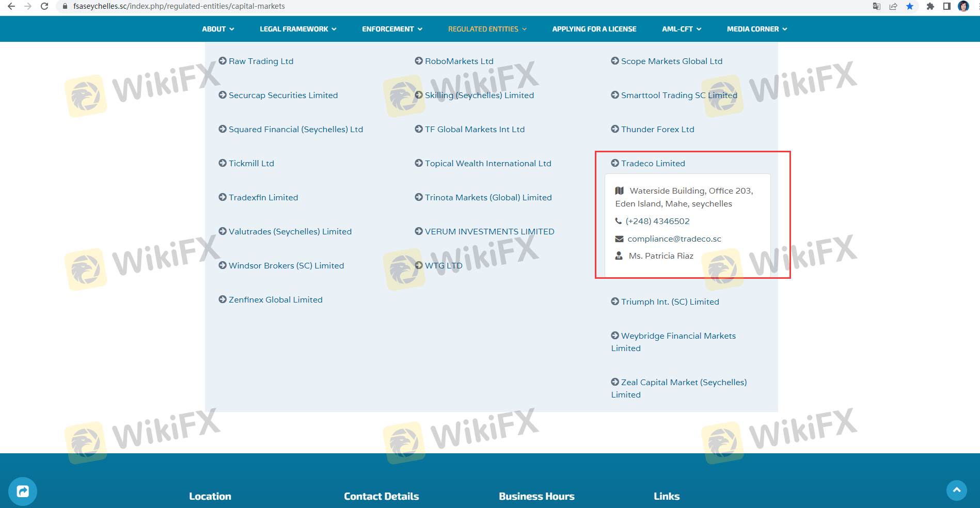Collapse the Tradeco Limited entry
The width and height of the screenshot is (980, 508).
[x=653, y=163]
